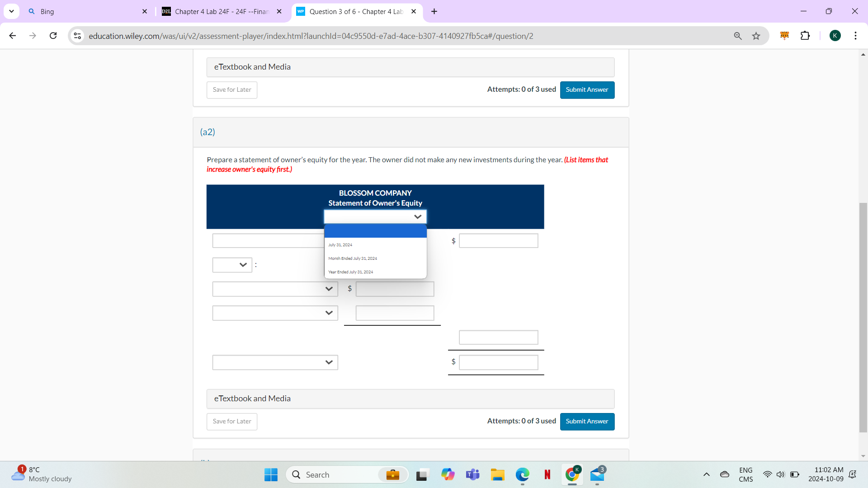Open the Chrome profile avatar K
Screen dimensions: 868x488
click(x=835, y=35)
